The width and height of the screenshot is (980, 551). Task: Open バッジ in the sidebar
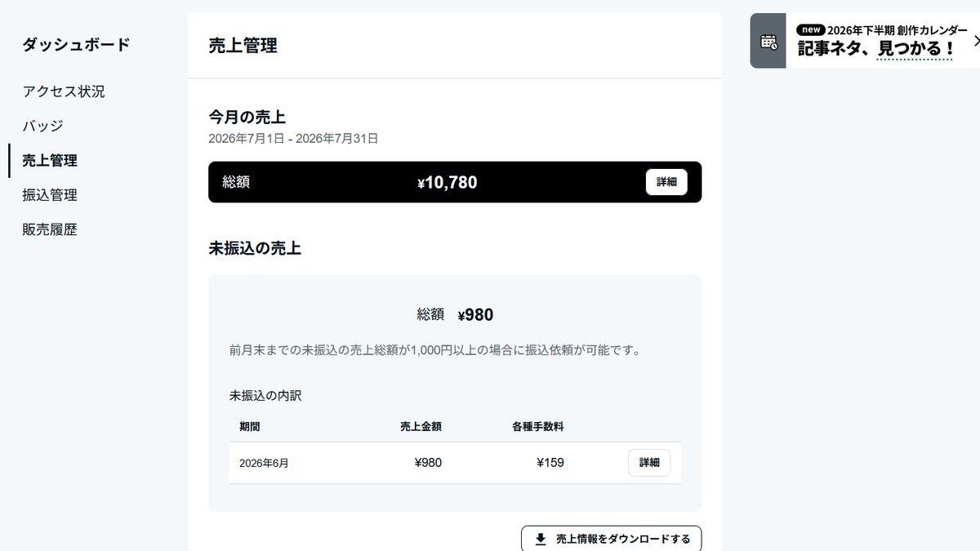click(42, 126)
